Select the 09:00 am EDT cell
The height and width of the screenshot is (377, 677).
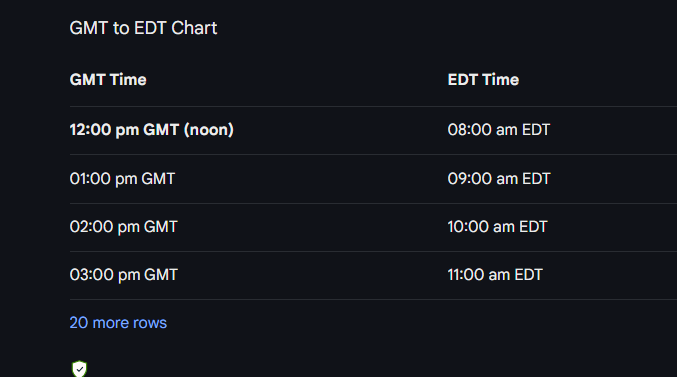(x=499, y=178)
